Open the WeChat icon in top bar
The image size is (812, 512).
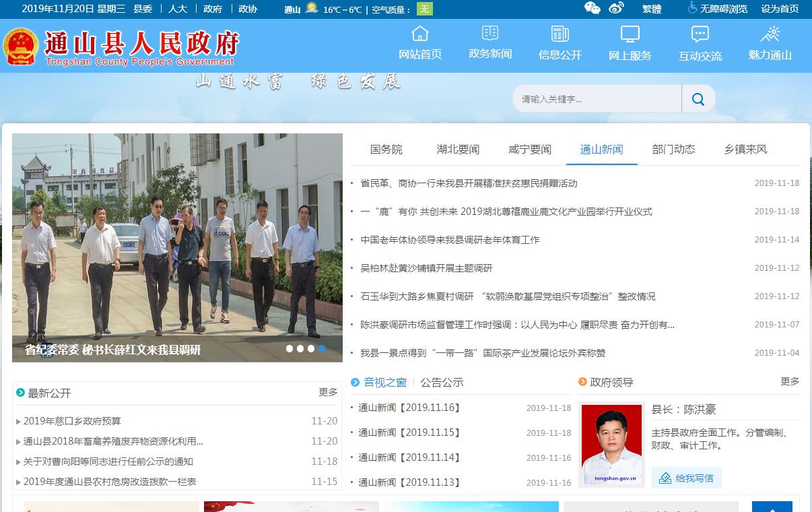[x=592, y=8]
